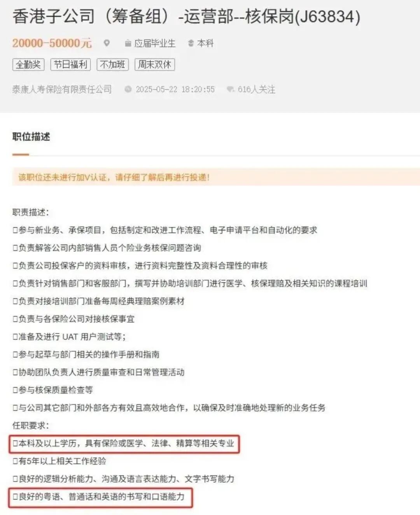Click the orange 加V认证 warning banner
Viewport: 420px width, 515px height.
pos(216,177)
